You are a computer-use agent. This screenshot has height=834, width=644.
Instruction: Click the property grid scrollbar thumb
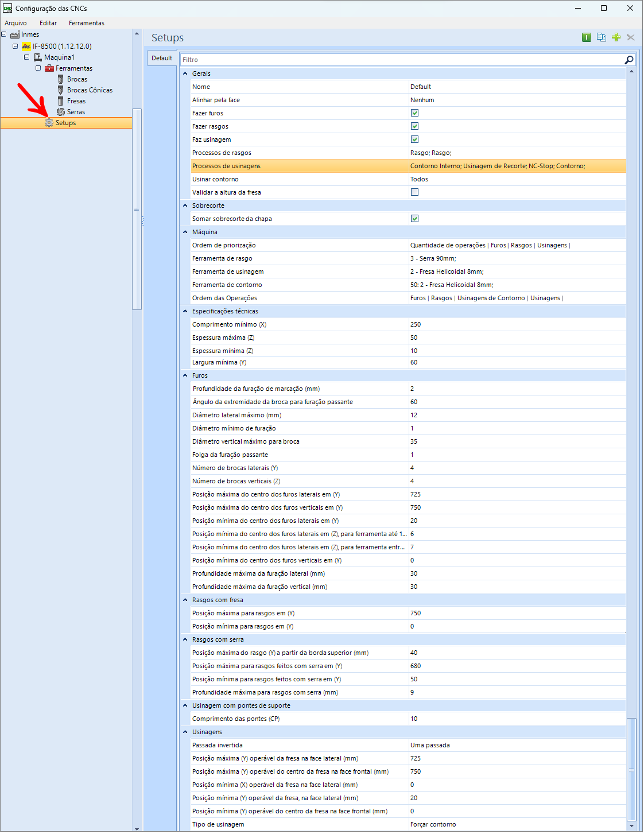coord(631,770)
